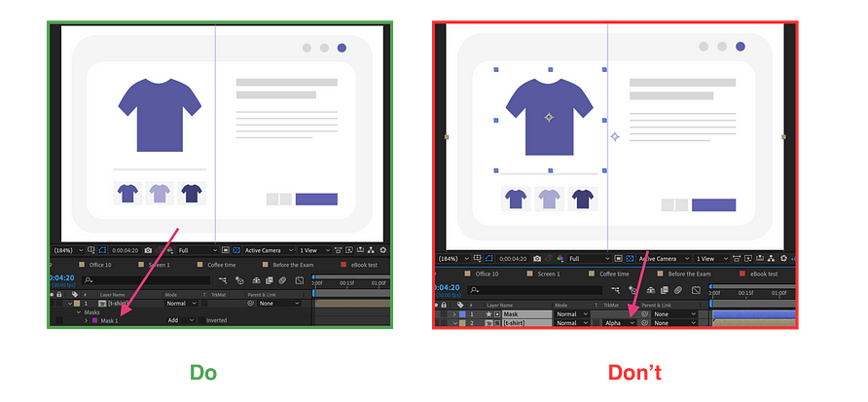Toggle mask path visibility icon in Don't panel
Image resolution: width=868 pixels, height=402 pixels.
pos(489,259)
